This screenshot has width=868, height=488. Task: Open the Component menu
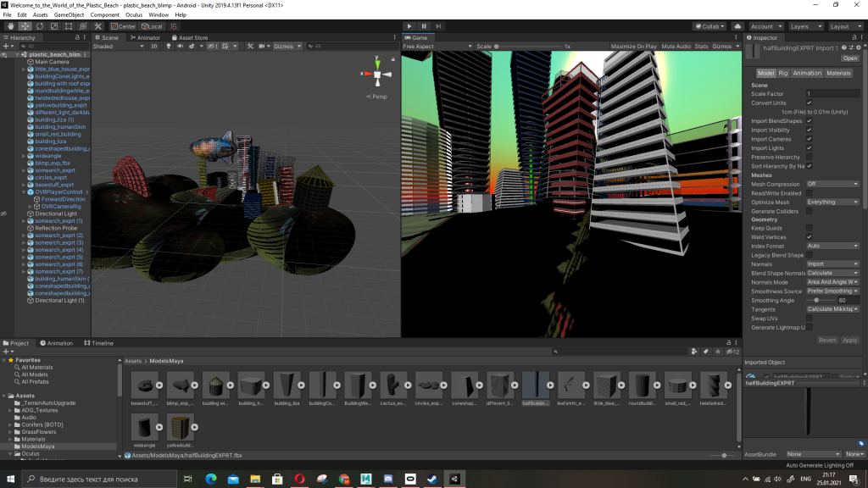click(104, 15)
